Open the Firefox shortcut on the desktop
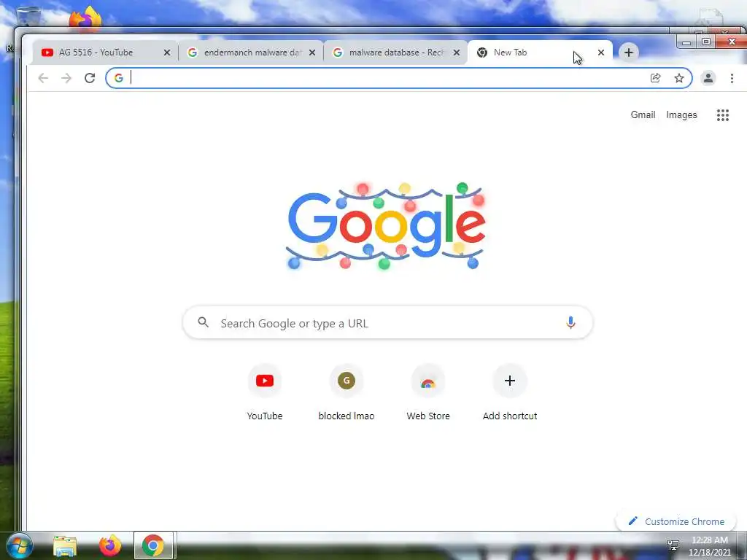 (85, 19)
